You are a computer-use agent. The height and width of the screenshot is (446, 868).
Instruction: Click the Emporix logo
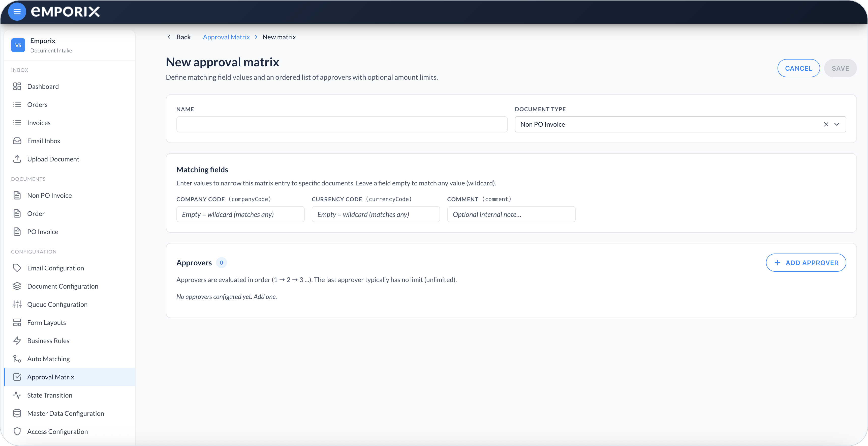pyautogui.click(x=65, y=12)
